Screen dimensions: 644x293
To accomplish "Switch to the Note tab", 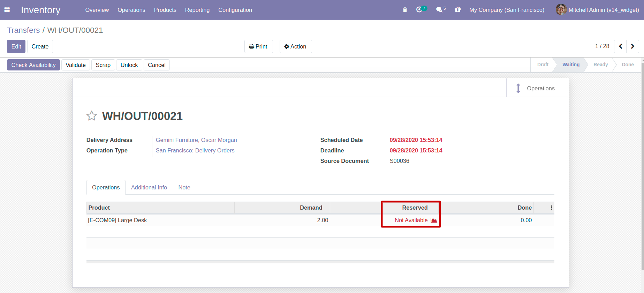I will coord(184,187).
